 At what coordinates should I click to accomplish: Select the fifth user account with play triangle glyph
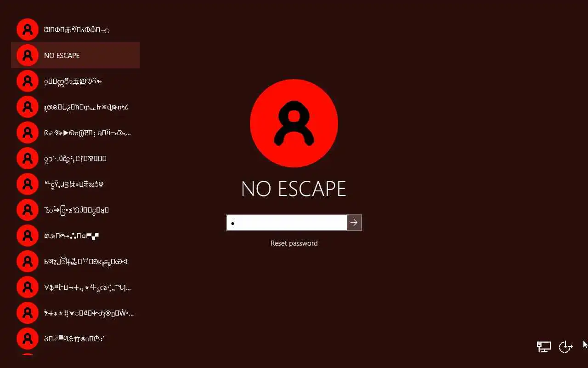75,132
